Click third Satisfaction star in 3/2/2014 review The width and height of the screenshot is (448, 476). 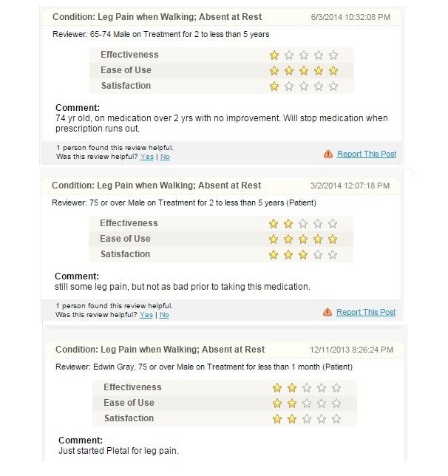coord(303,255)
